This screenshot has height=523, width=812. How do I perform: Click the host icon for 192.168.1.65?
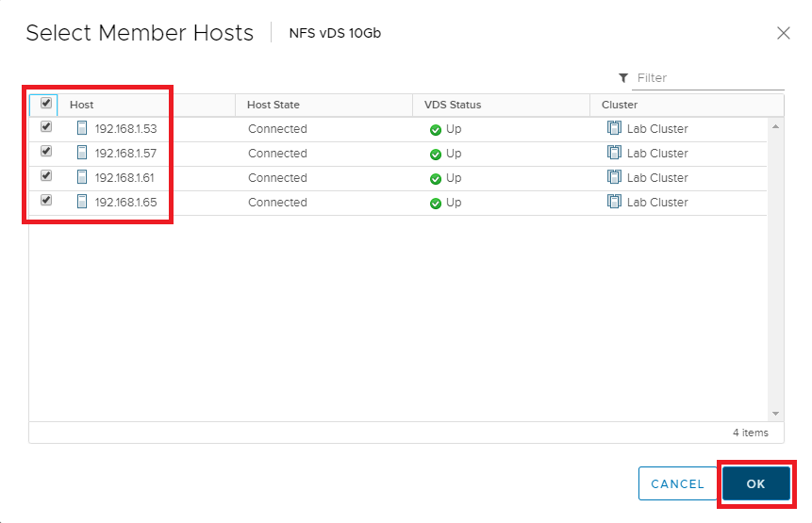[82, 202]
